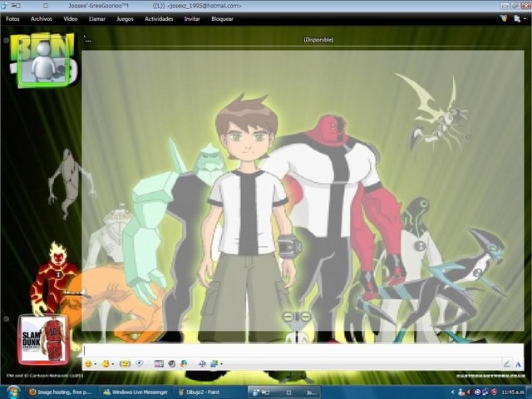The image size is (532, 399).
Task: Open the Juegos menu
Action: 125,19
